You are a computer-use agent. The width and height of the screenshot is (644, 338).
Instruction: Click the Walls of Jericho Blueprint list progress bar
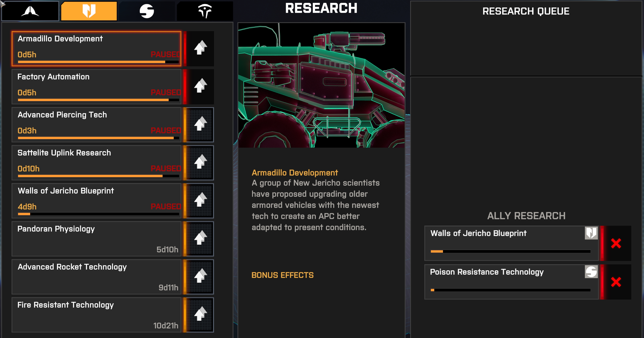pos(99,214)
